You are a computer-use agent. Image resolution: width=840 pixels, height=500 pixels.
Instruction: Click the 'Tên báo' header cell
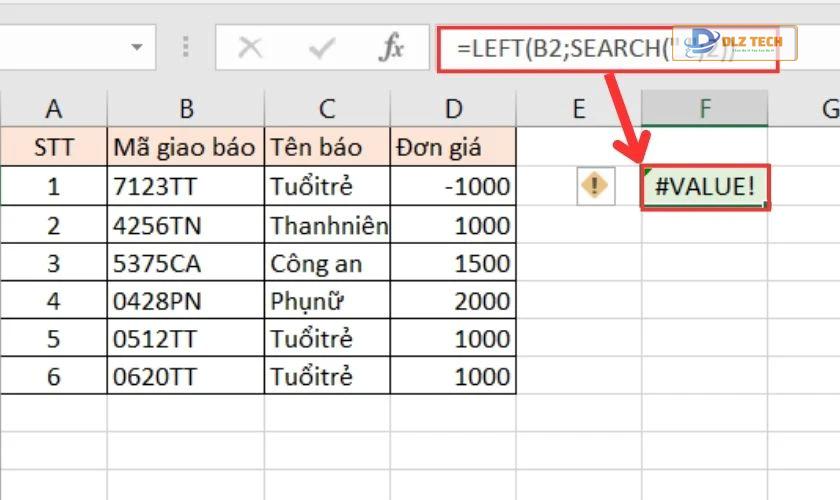pos(327,147)
